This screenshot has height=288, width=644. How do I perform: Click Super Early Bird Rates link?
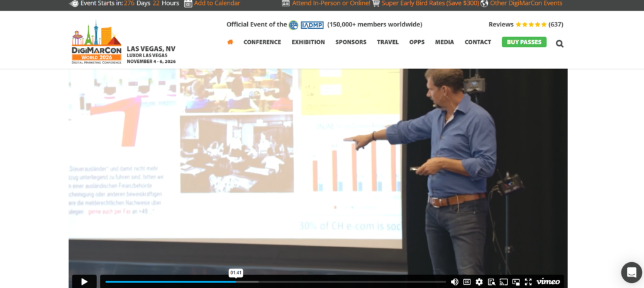point(430,3)
